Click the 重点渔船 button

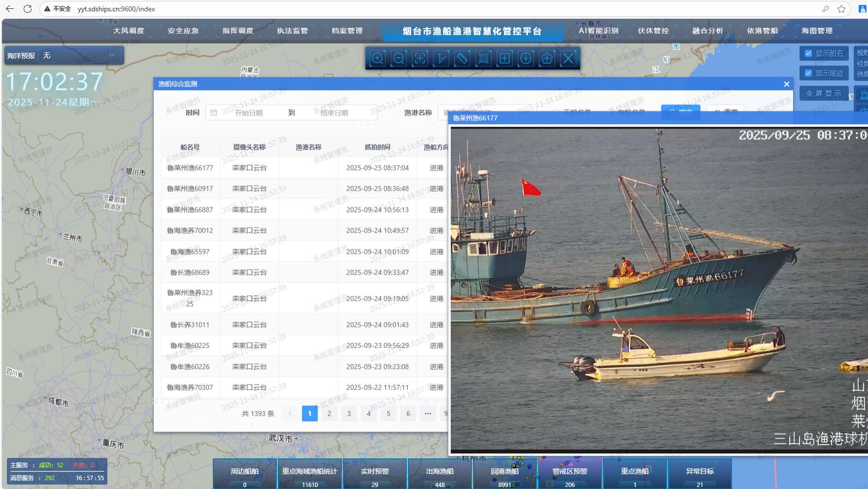tap(635, 474)
